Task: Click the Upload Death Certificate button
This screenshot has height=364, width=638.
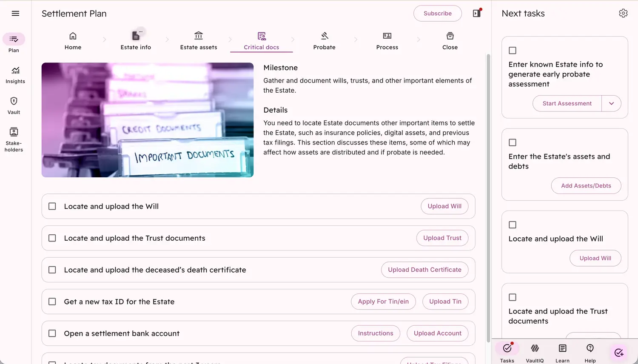Action: click(x=424, y=270)
